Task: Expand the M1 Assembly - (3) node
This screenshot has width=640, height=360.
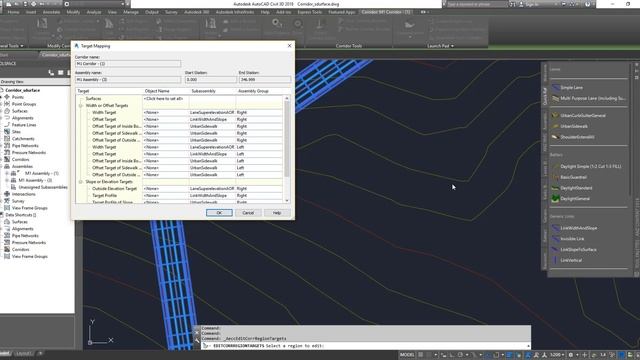Action: point(7,180)
